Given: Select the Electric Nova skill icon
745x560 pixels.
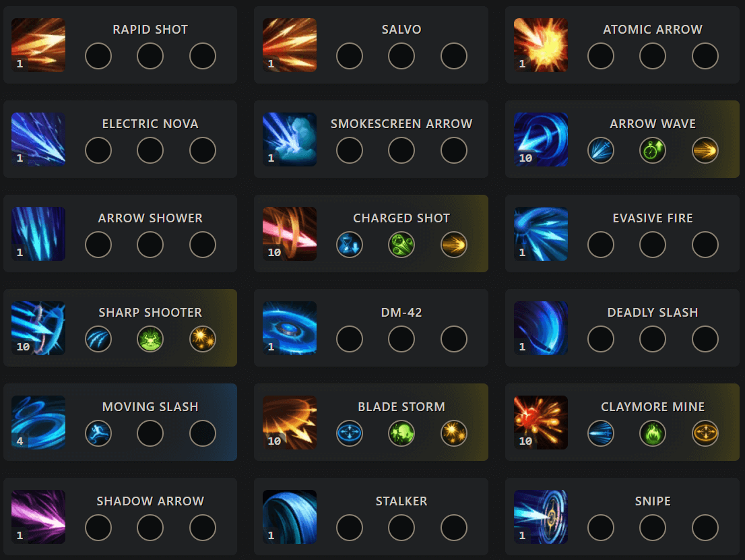Looking at the screenshot, I should click(38, 139).
